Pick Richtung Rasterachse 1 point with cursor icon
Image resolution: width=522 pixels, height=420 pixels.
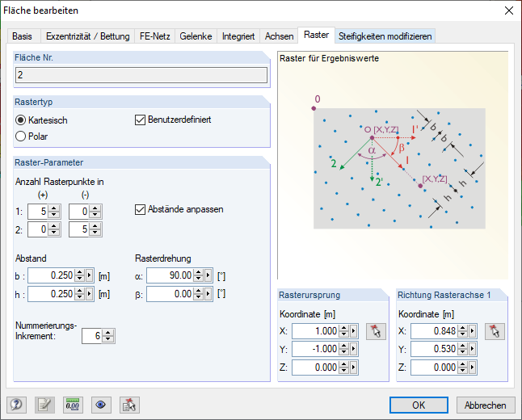tap(495, 331)
